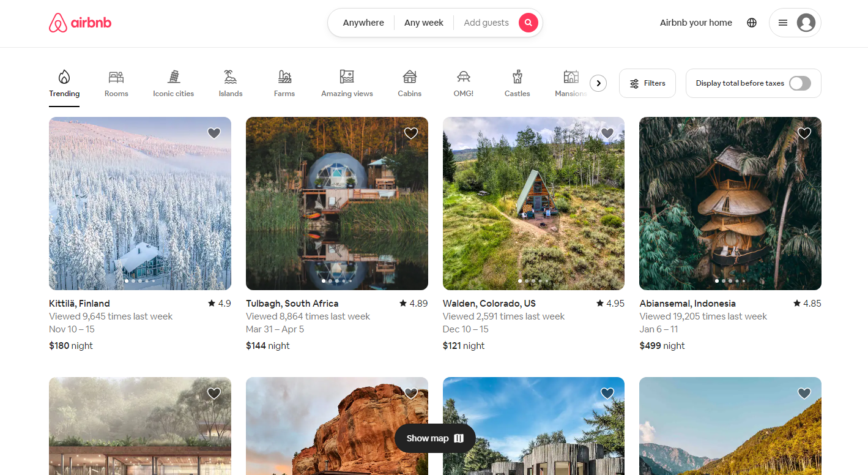
Task: Click the Islands category label
Action: coord(231,94)
